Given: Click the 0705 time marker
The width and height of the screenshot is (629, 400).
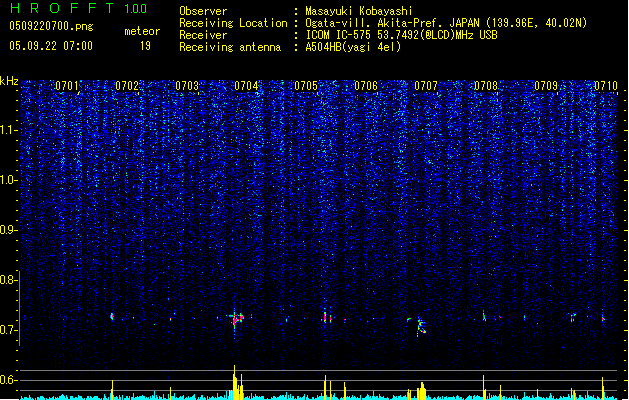Looking at the screenshot, I should pyautogui.click(x=306, y=86).
